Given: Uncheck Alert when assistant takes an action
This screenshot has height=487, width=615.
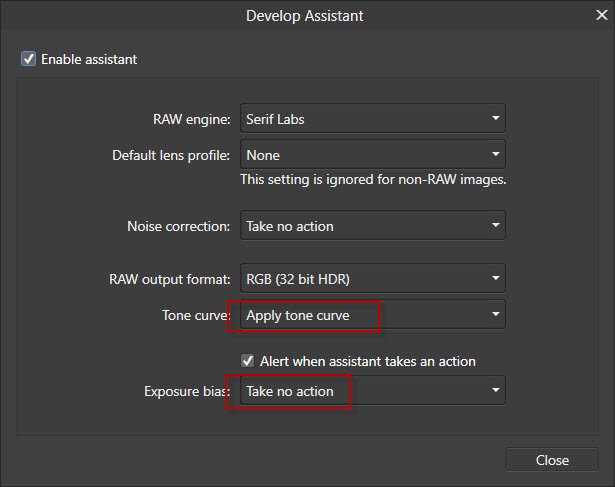Looking at the screenshot, I should [248, 360].
